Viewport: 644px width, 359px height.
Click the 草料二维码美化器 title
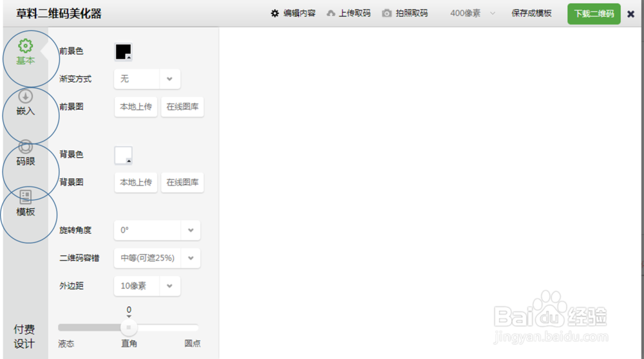[x=59, y=14]
